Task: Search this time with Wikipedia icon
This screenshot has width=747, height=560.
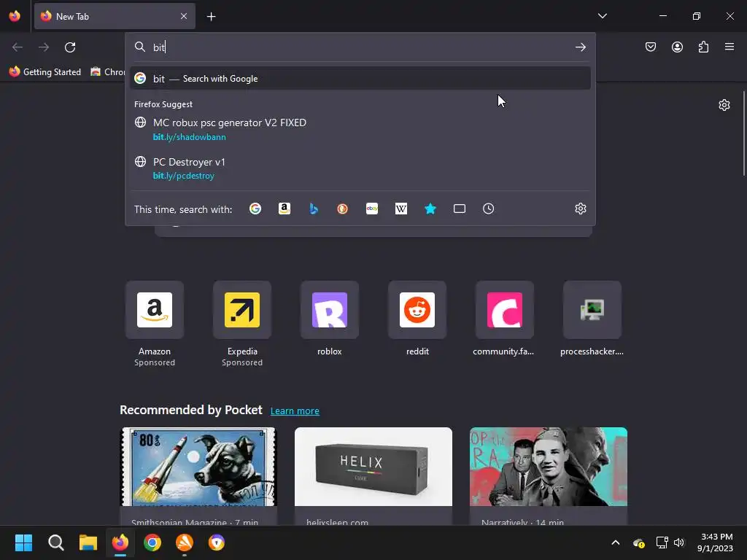Action: (x=401, y=209)
